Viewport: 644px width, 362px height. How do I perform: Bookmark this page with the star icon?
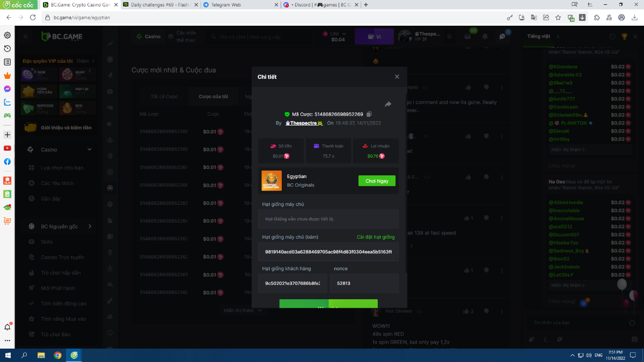pos(558,17)
